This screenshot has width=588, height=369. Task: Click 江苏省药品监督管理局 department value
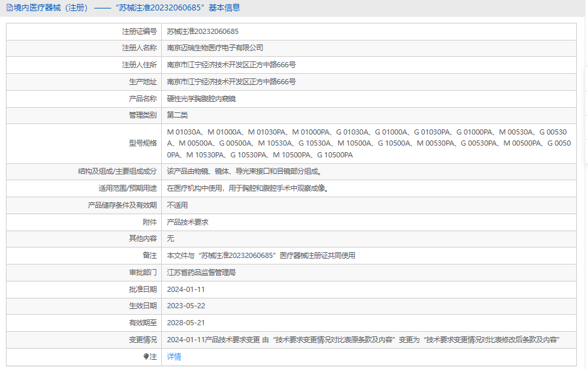coord(202,272)
